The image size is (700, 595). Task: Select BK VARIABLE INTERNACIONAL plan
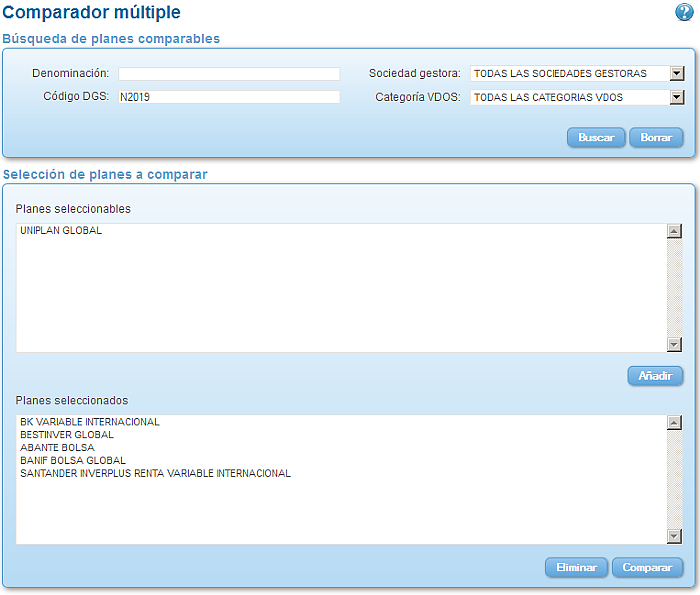coord(90,422)
